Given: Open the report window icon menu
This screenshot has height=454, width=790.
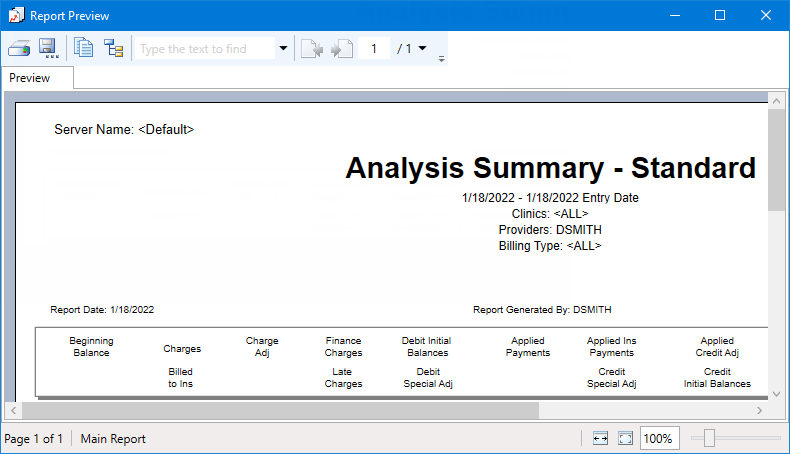Looking at the screenshot, I should click(x=15, y=16).
